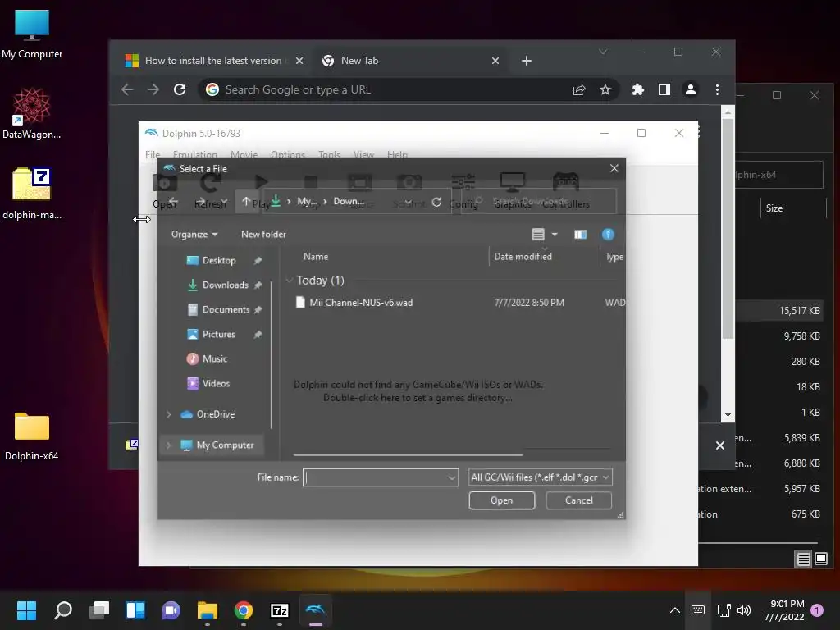Open Desktop in the dialog's navigation pane
The height and width of the screenshot is (630, 840).
pos(219,260)
